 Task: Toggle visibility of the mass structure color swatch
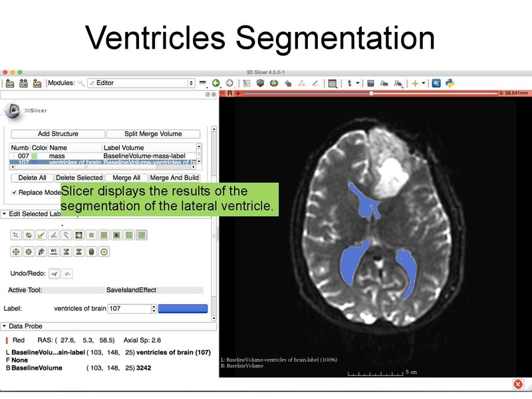[35, 156]
